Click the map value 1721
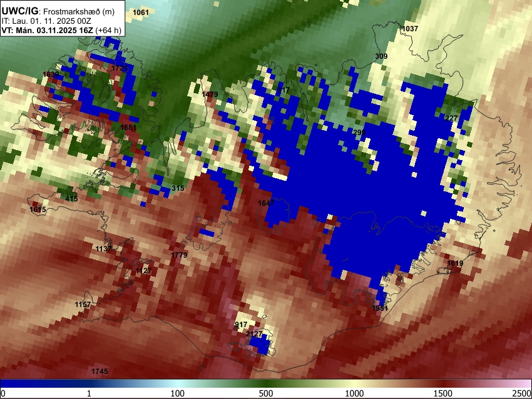The height and width of the screenshot is (399, 532). pos(120,68)
